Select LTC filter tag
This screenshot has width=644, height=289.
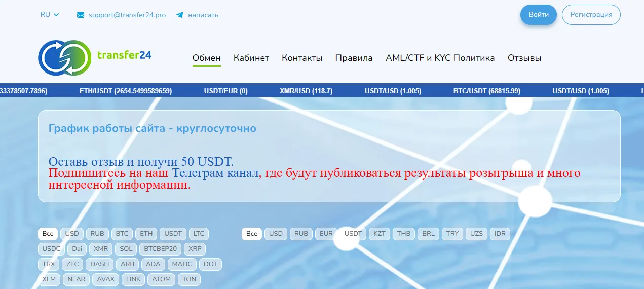(199, 234)
